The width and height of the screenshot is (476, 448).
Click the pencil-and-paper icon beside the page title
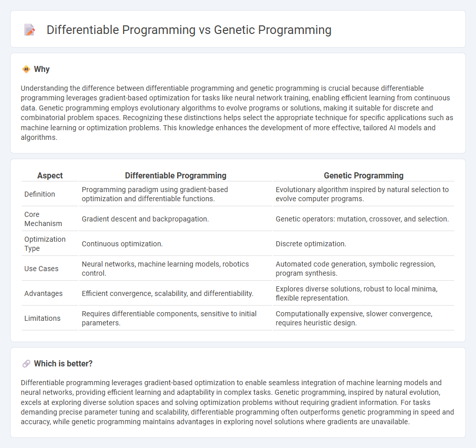coord(29,30)
